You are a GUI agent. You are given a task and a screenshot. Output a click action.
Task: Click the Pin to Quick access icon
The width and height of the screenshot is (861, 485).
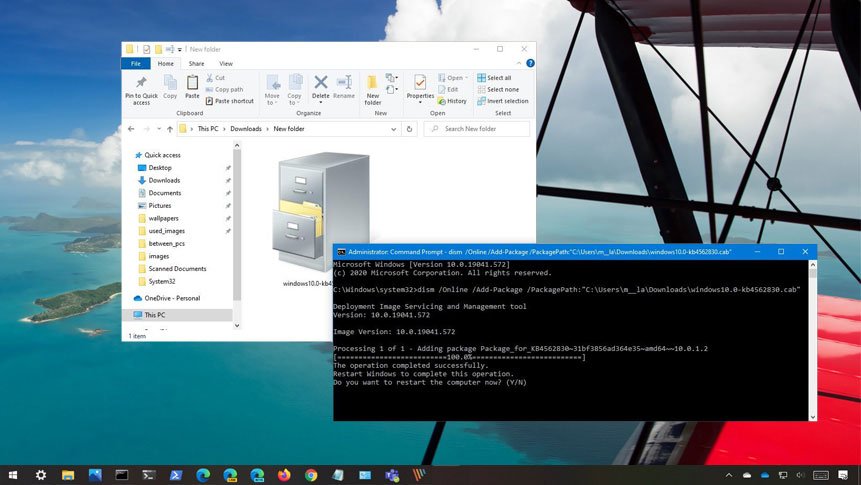tap(141, 84)
